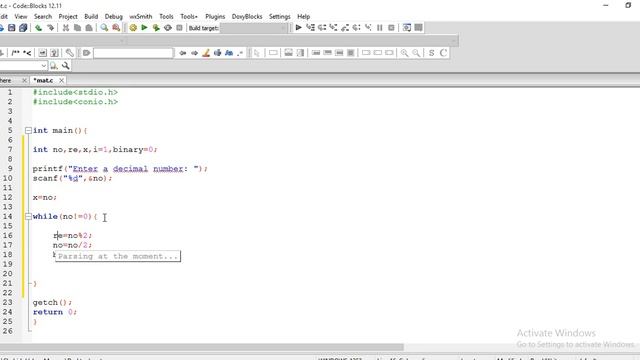The image size is (640, 360).
Task: Click the code completion search input field
Action: point(133,53)
